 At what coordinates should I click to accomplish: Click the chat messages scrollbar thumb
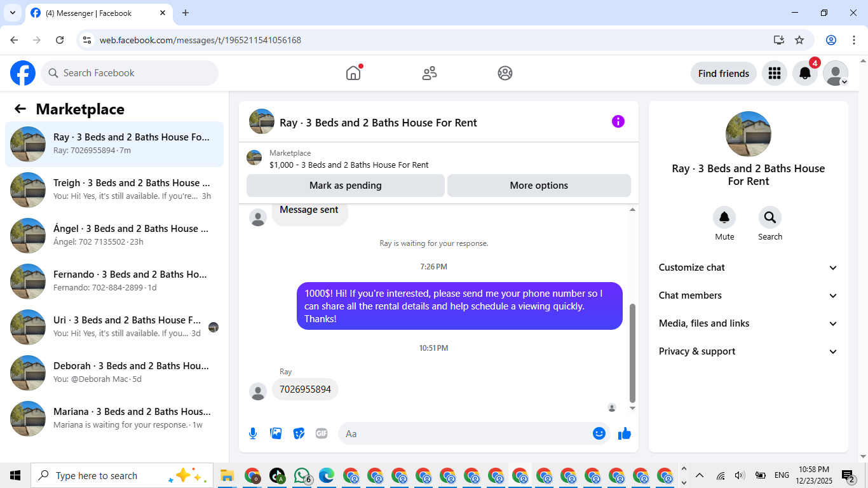[632, 353]
